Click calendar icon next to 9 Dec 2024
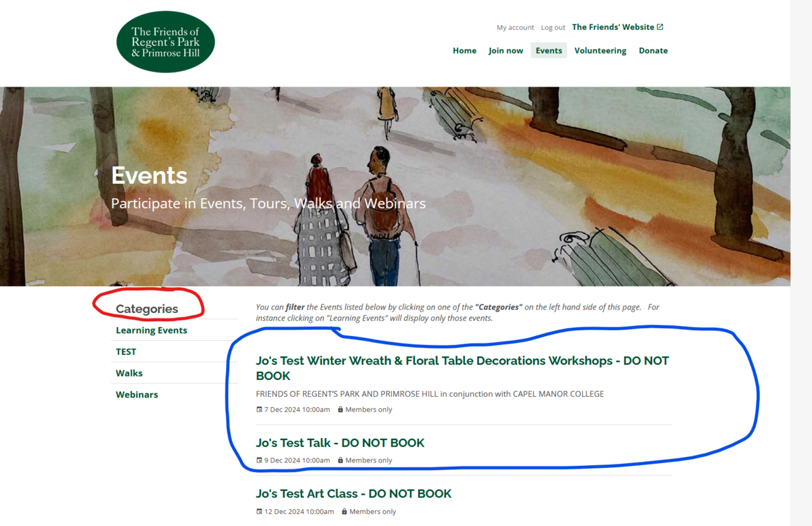This screenshot has width=812, height=526. click(259, 460)
